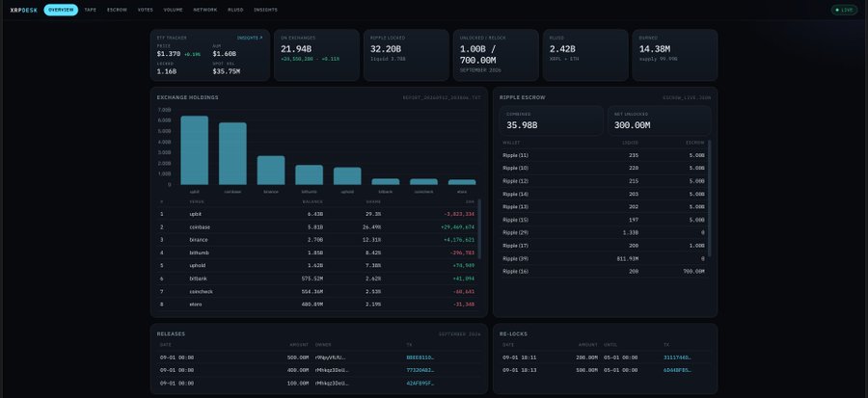Switch to the Tape tab

[x=91, y=10]
